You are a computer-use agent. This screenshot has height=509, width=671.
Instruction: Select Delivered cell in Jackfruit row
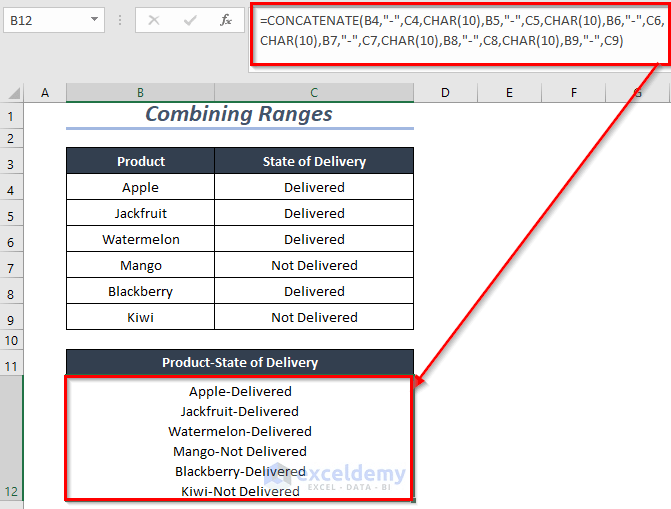[x=314, y=213]
